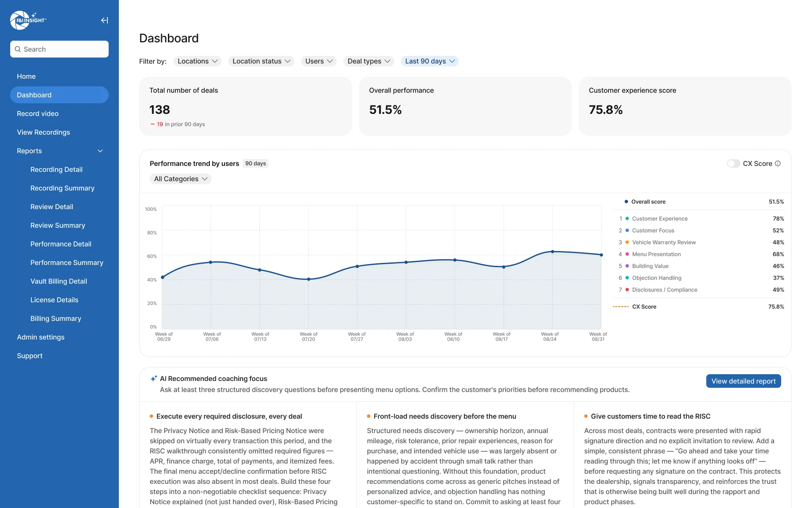Screen dimensions: 812x508
Task: Open the Location status filter dropdown
Action: click(x=261, y=61)
